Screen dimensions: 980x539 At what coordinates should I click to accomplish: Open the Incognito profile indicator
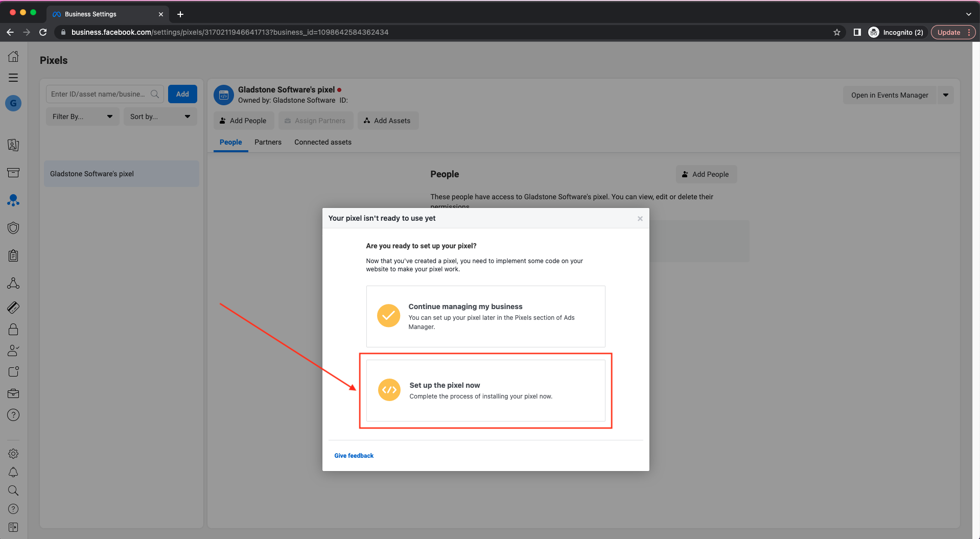point(897,32)
